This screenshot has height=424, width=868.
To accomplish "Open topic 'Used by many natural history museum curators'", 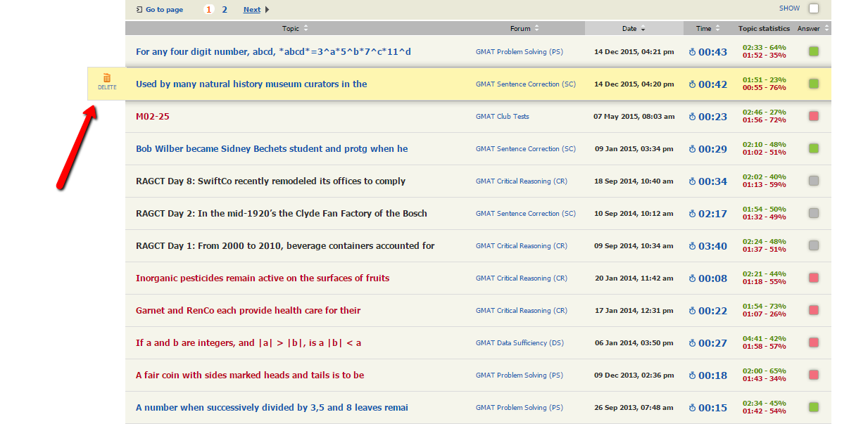I will click(x=251, y=84).
